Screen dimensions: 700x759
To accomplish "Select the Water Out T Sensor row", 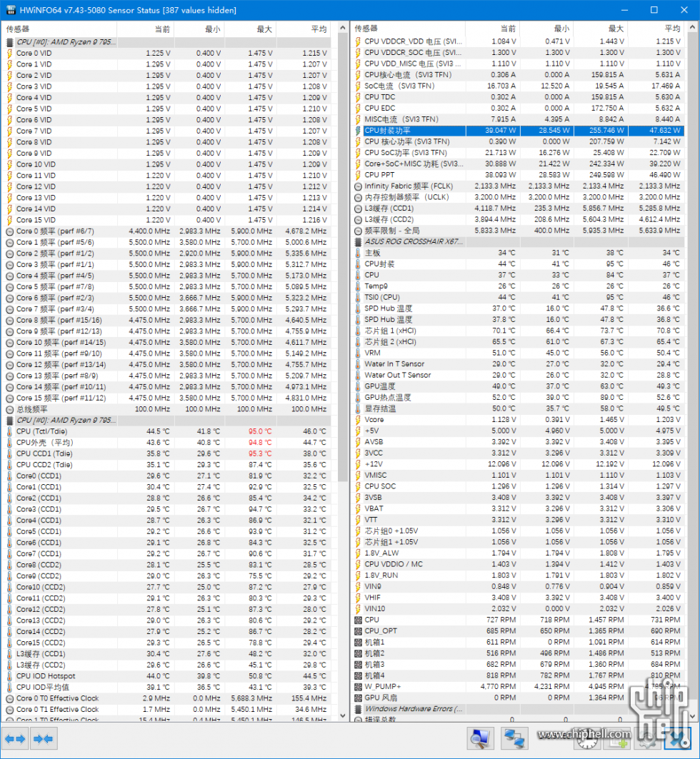I will (518, 375).
